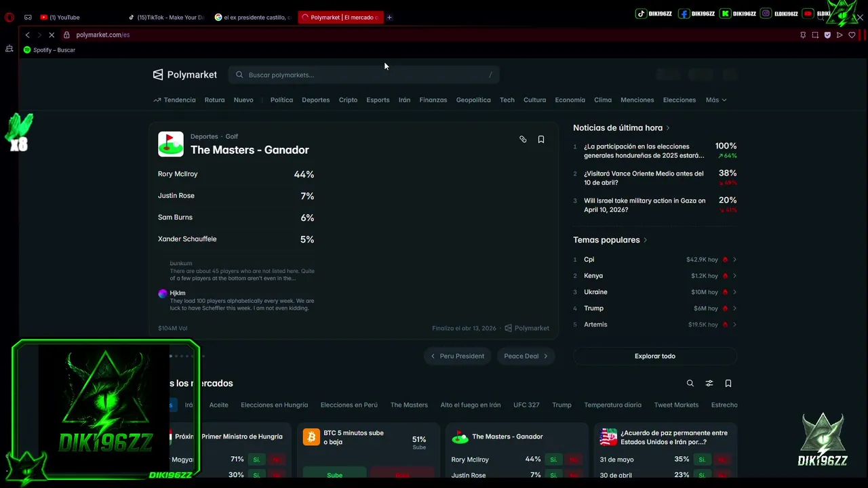Select the Cripto navigation item
Screen dimensions: 868x488
348,100
